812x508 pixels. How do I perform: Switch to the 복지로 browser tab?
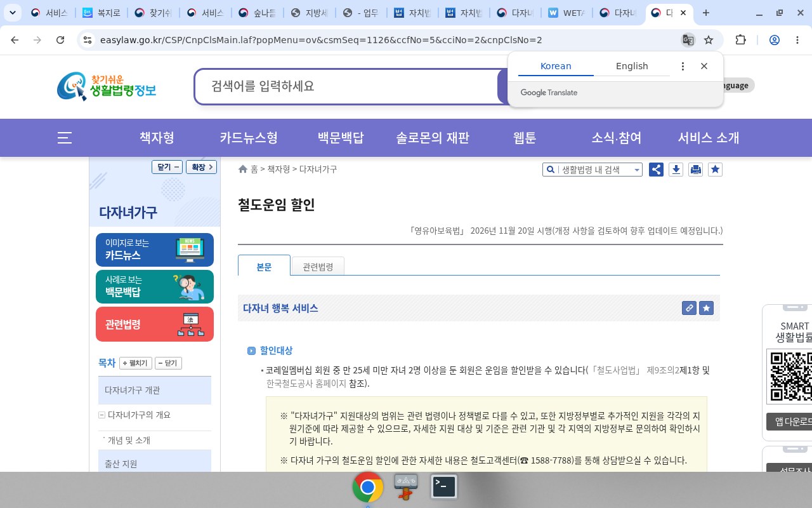[101, 13]
